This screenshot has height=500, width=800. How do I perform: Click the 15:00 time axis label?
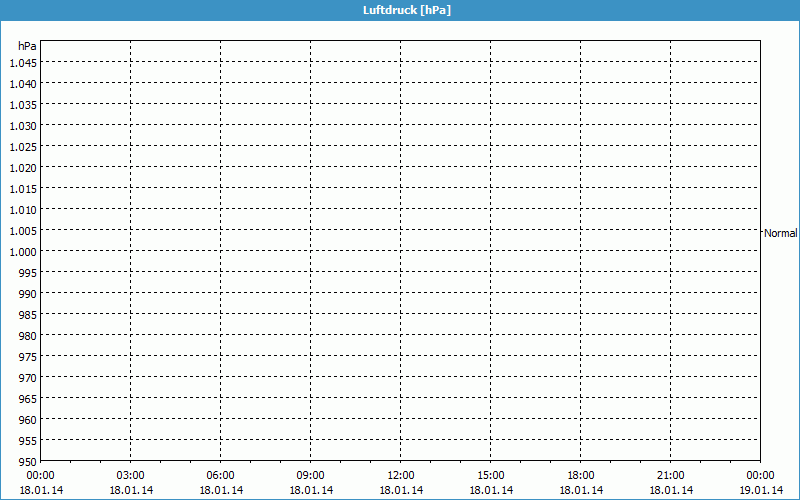pyautogui.click(x=491, y=475)
